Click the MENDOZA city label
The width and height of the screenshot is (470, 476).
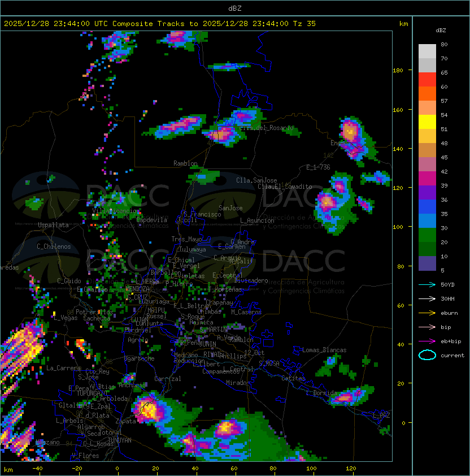(137, 288)
